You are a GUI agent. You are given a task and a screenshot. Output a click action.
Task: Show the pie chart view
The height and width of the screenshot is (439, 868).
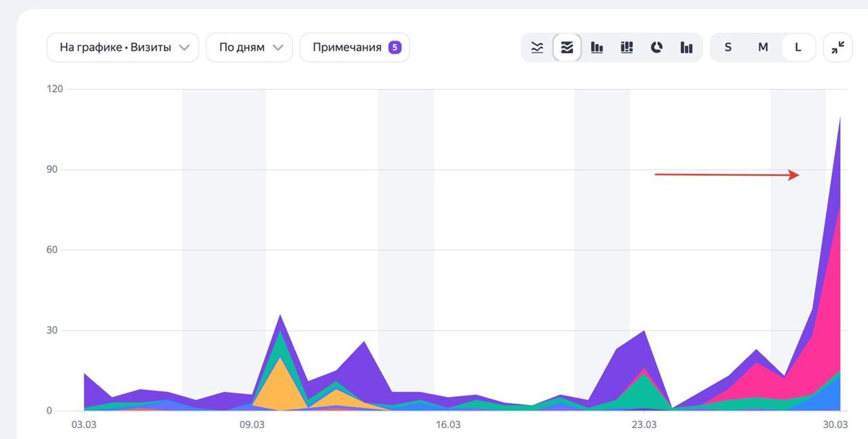656,48
